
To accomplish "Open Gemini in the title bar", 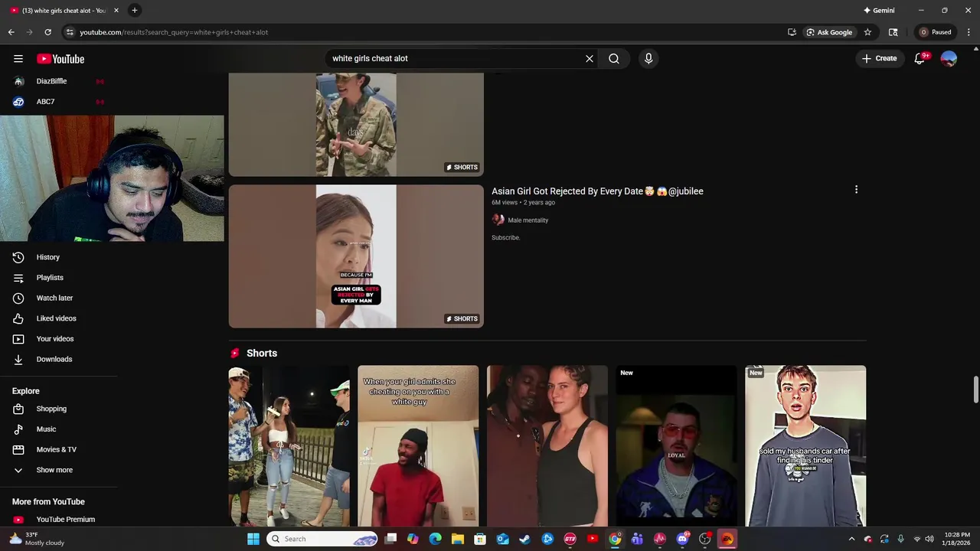I will tap(879, 10).
